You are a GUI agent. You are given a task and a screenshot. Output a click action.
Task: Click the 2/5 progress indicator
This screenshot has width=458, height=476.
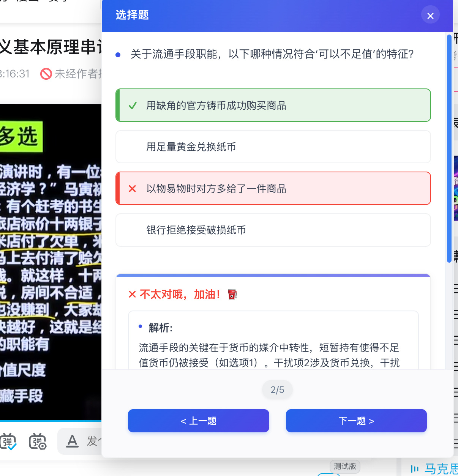click(277, 389)
